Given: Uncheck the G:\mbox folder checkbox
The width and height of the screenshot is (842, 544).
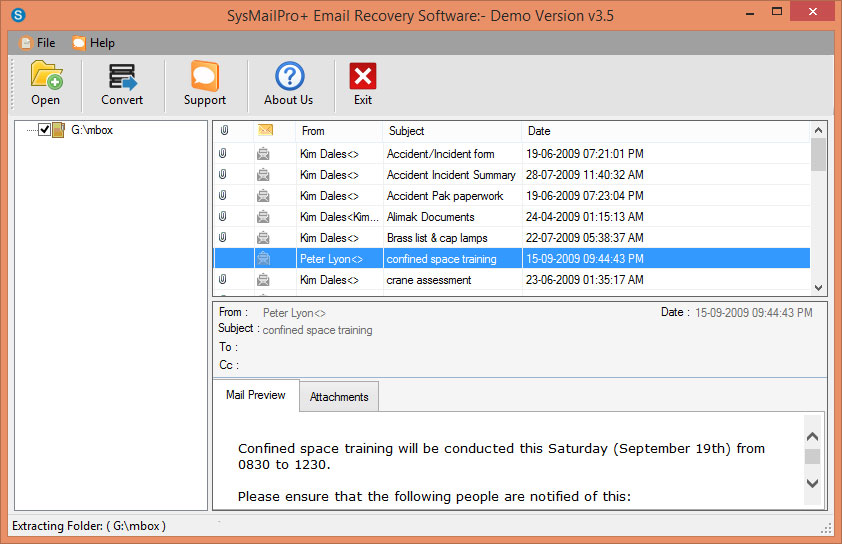Looking at the screenshot, I should [45, 130].
